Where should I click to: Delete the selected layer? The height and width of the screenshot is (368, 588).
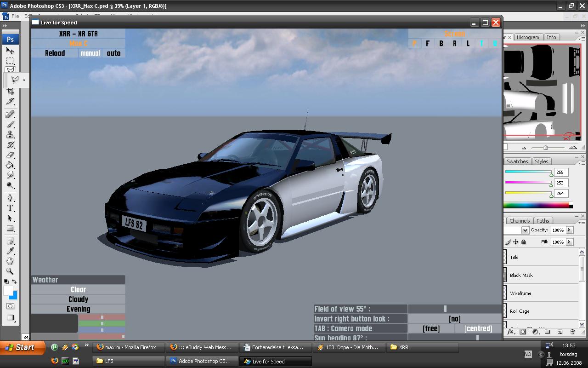click(x=572, y=332)
